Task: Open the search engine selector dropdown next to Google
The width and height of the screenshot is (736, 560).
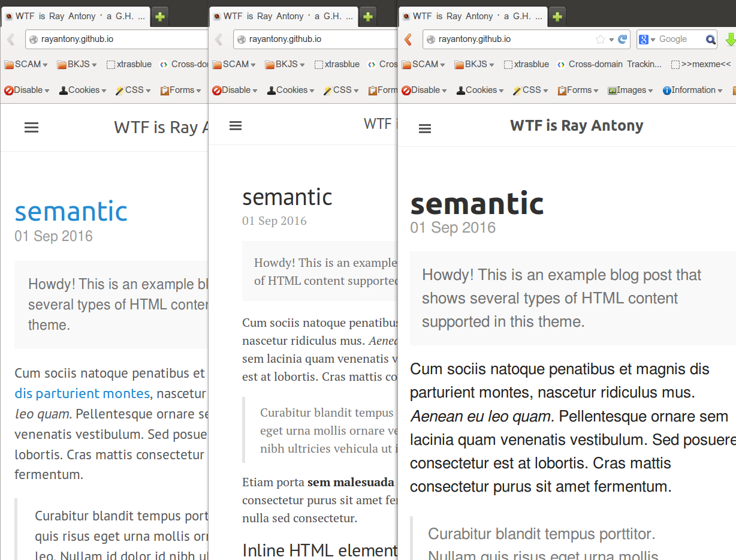Action: 647,40
